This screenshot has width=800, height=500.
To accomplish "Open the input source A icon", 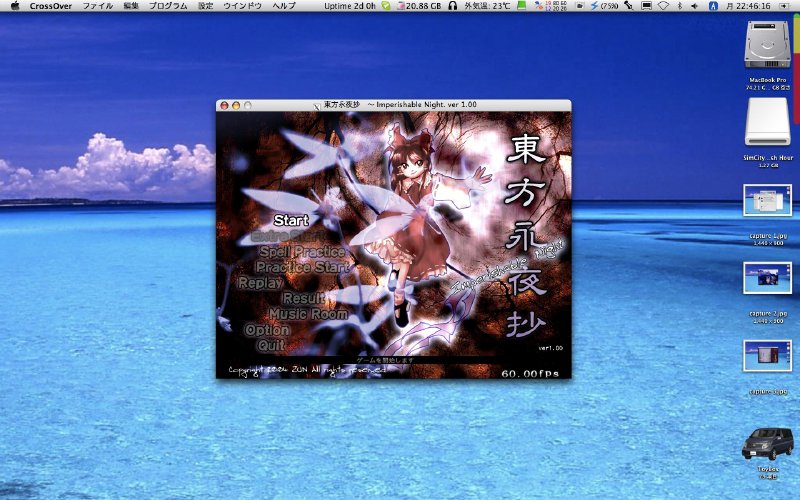I will [713, 6].
